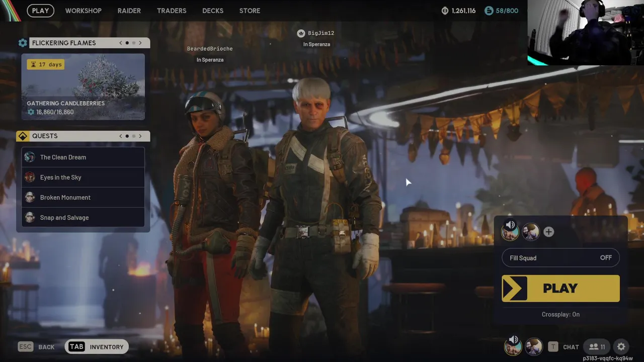Viewport: 644px width, 362px height.
Task: Add a squad member with plus button
Action: 548,232
